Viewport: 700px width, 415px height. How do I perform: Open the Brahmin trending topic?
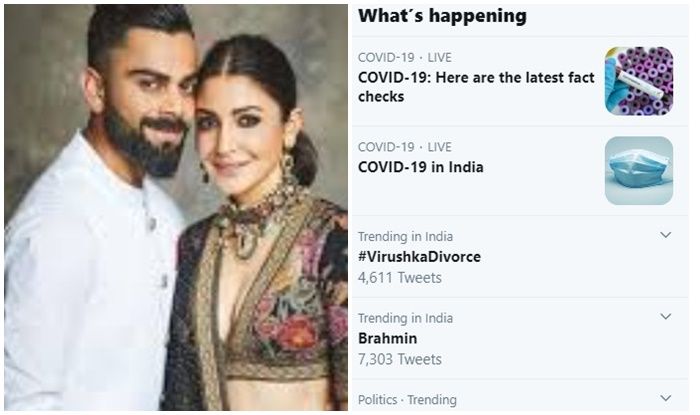(388, 338)
